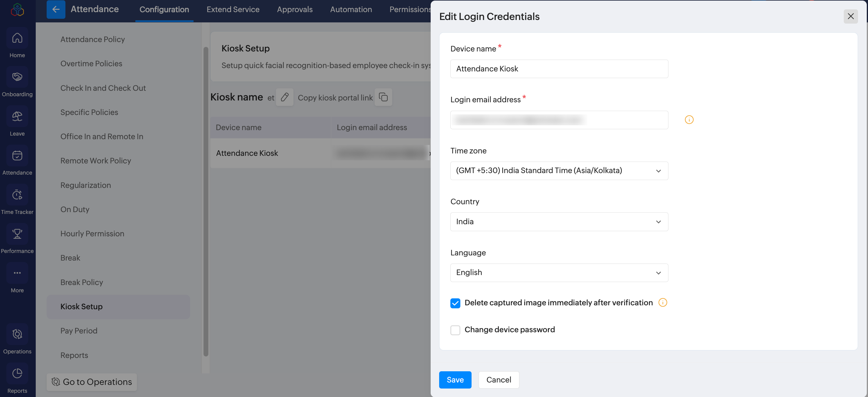Screen dimensions: 868x397
Task: Open the Approvals tab
Action: click(294, 9)
